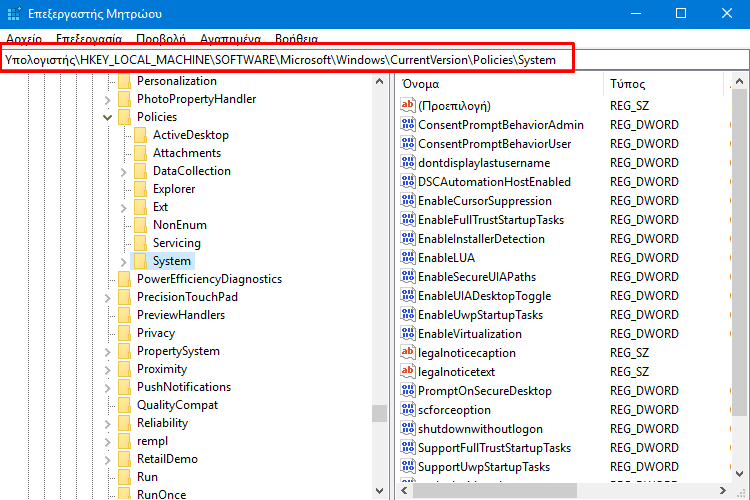Viewport: 750px width, 500px height.
Task: Click the folder icon of the Policies key
Action: click(124, 117)
